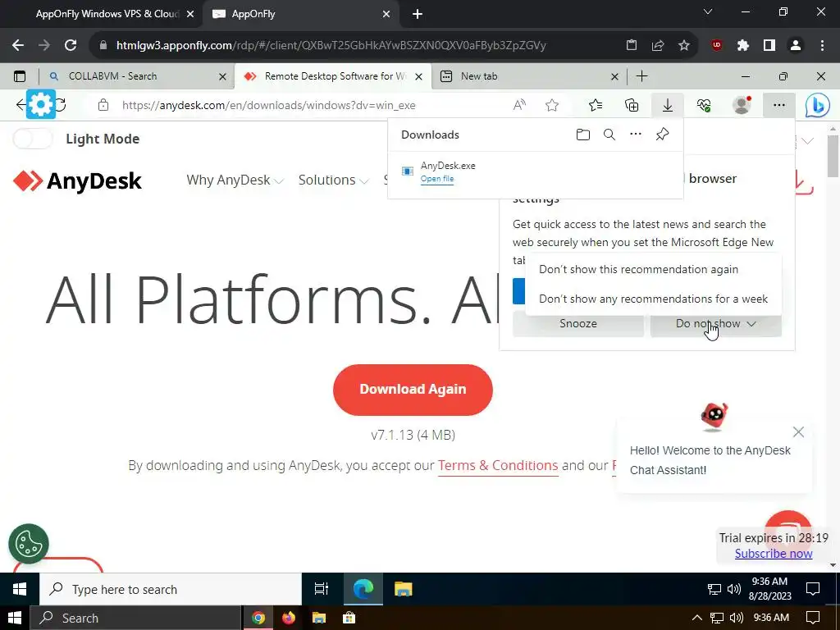840x630 pixels.
Task: Open the downloads folder icon
Action: (x=583, y=135)
